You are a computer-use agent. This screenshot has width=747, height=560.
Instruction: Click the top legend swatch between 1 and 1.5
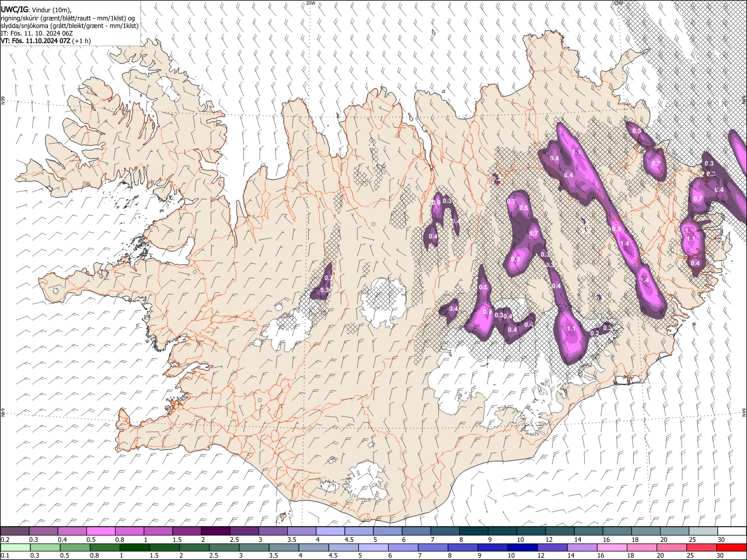[158, 531]
